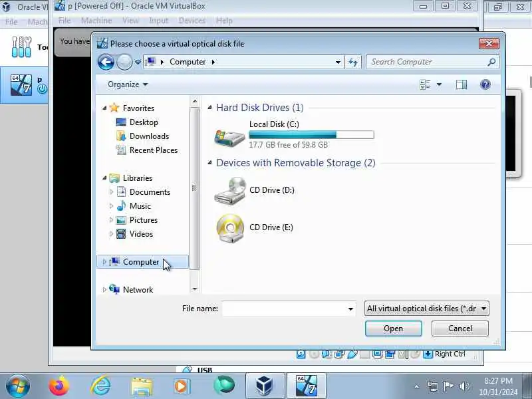The image size is (532, 399).
Task: Open Machine menu in VM window
Action: tap(96, 21)
